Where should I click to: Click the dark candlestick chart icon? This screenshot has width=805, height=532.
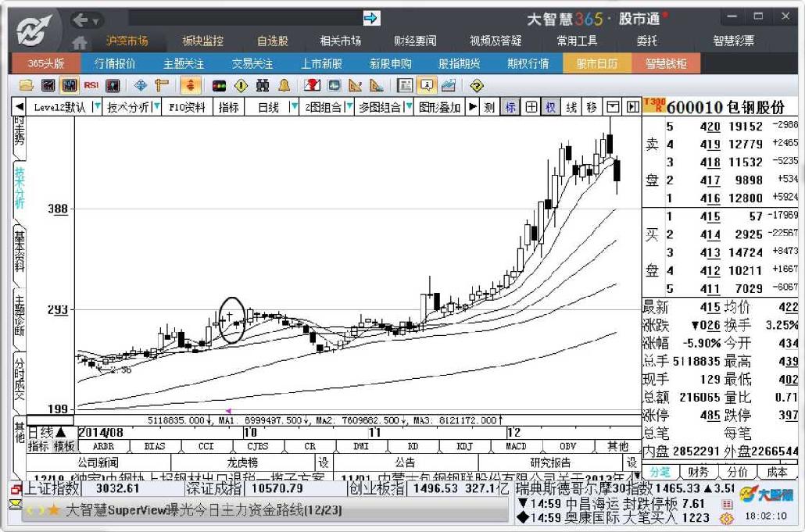[48, 85]
